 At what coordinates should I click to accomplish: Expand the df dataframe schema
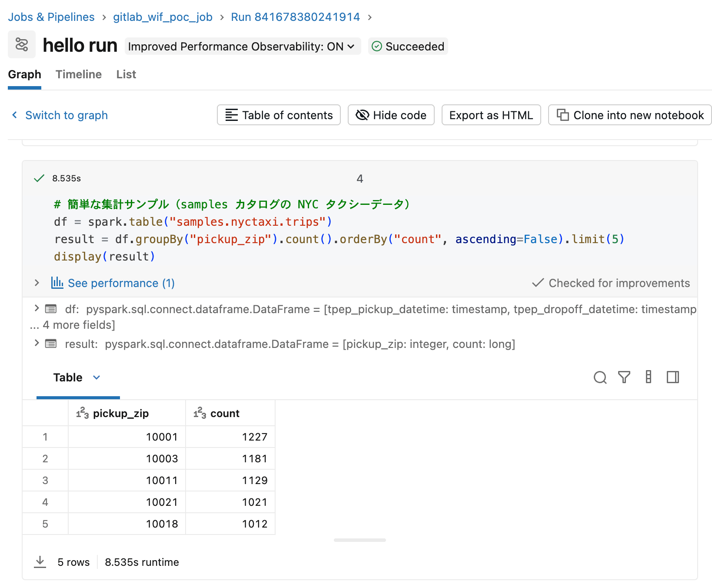point(37,308)
